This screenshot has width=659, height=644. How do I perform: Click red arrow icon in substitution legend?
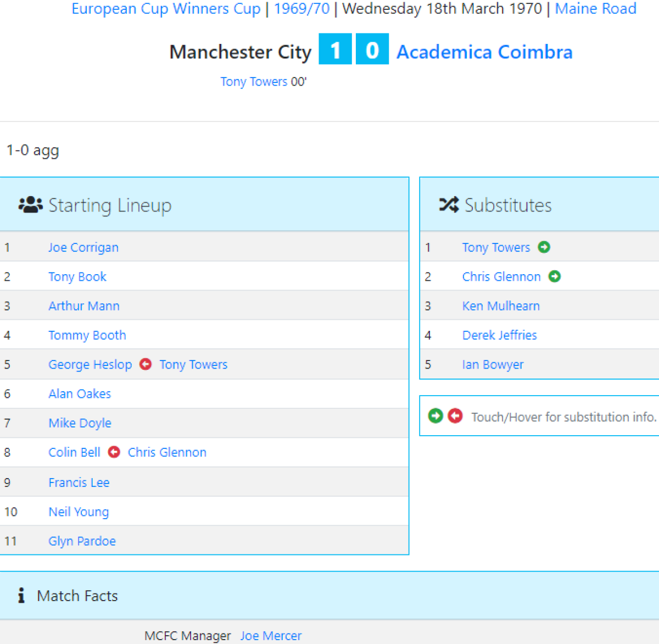tap(455, 416)
